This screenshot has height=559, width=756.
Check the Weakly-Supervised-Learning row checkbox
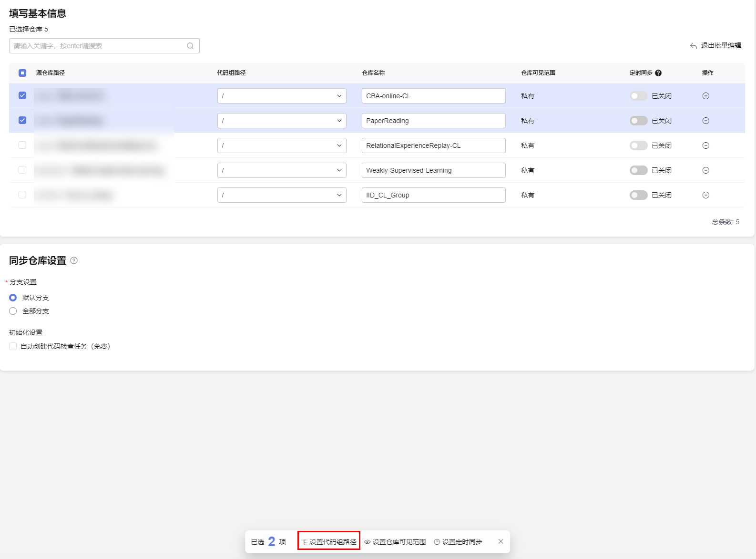tap(22, 170)
